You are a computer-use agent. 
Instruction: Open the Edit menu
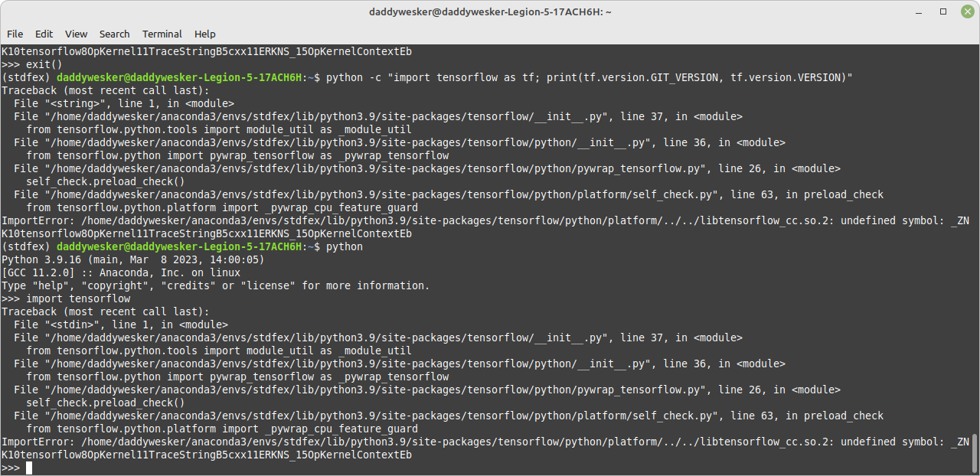pyautogui.click(x=44, y=34)
